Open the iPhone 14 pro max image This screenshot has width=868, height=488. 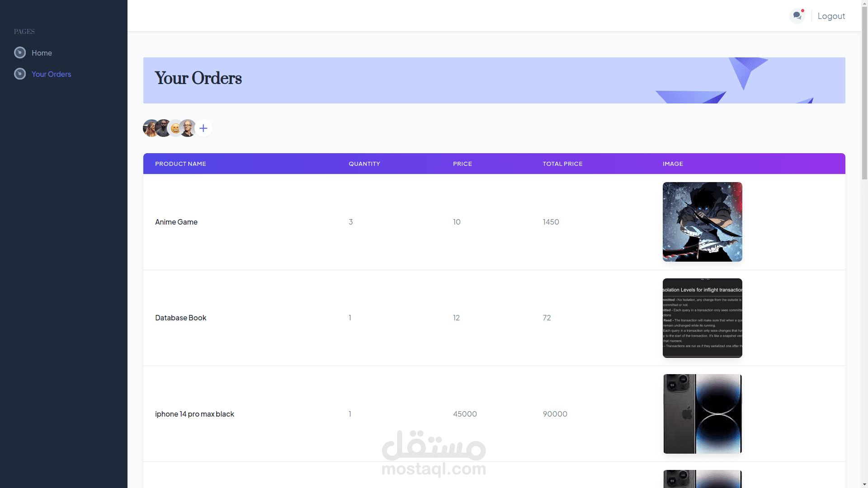[x=702, y=414]
